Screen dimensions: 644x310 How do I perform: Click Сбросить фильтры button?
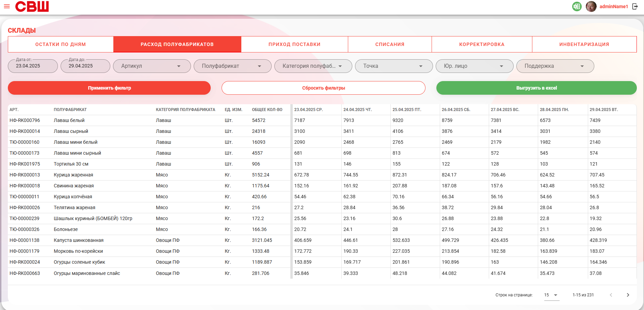point(323,88)
